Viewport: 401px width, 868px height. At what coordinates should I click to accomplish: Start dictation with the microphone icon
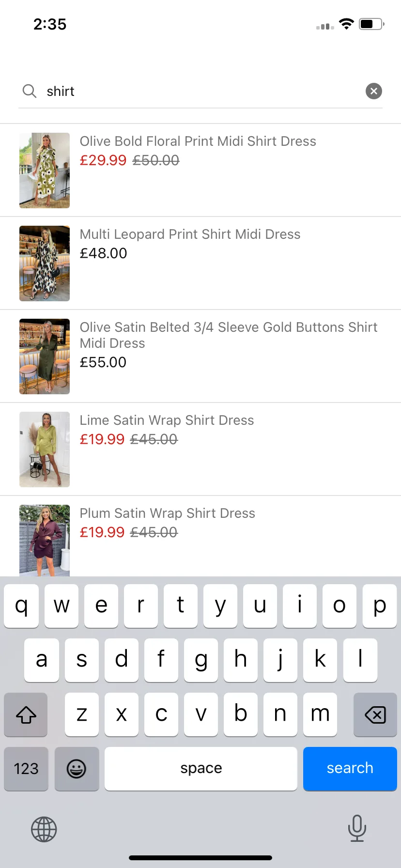pyautogui.click(x=357, y=828)
